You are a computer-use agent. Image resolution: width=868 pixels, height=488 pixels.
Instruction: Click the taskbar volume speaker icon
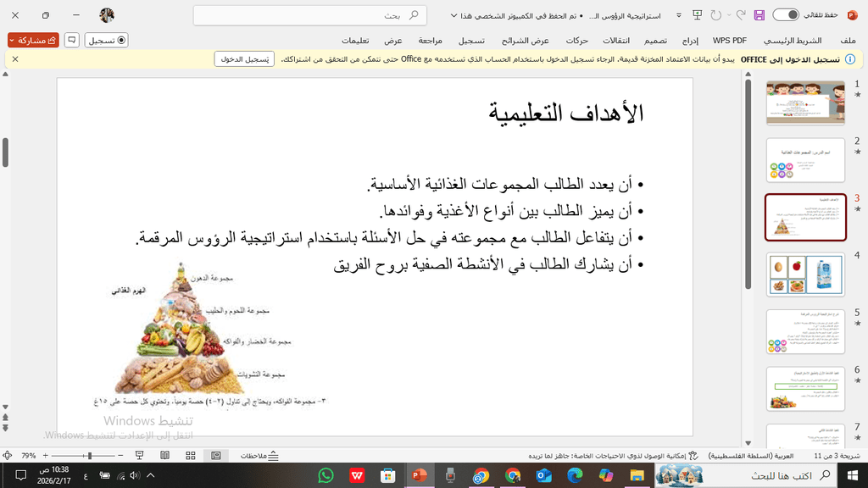[135, 475]
